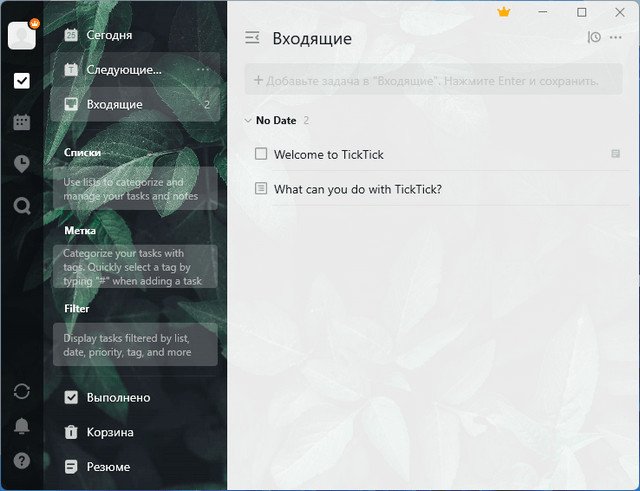
Task: Open the Выполнено list
Action: 117,397
